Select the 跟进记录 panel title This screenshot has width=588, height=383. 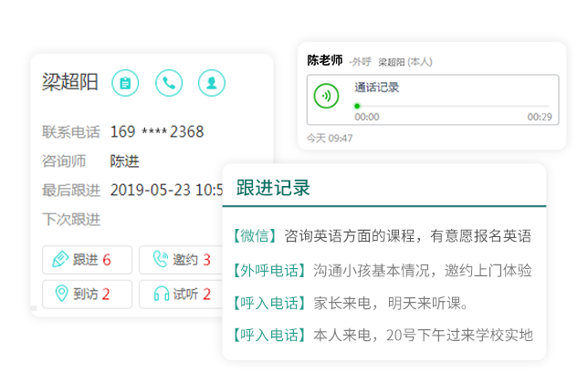coord(273,188)
